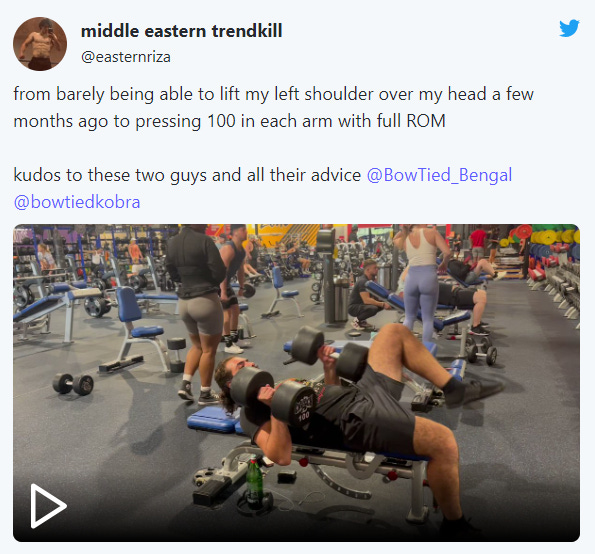Click the dumbbell pair lying on the gym floor
The height and width of the screenshot is (554, 595).
tap(73, 384)
